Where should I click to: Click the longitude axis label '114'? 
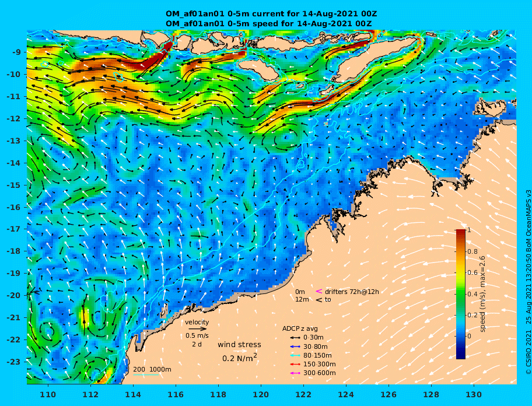tap(133, 394)
